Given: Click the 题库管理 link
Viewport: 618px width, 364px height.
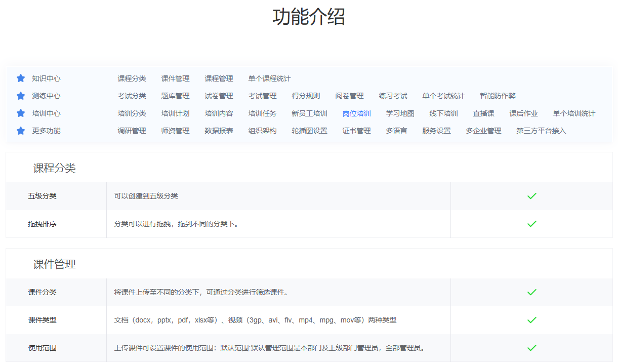Looking at the screenshot, I should [175, 96].
